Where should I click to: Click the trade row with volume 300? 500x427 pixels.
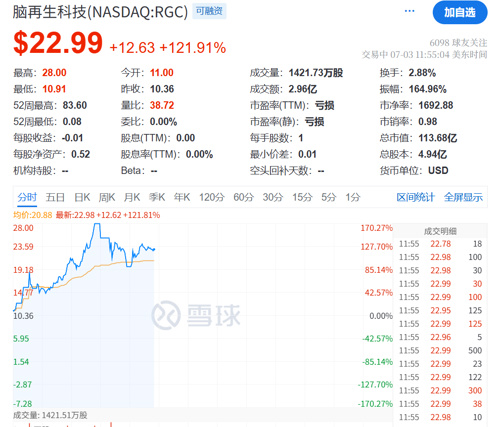tap(441, 391)
